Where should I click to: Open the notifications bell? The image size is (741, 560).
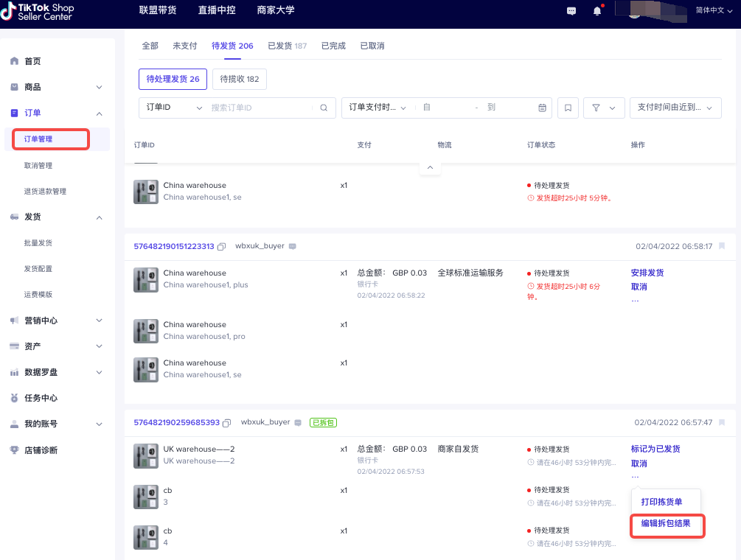click(597, 11)
